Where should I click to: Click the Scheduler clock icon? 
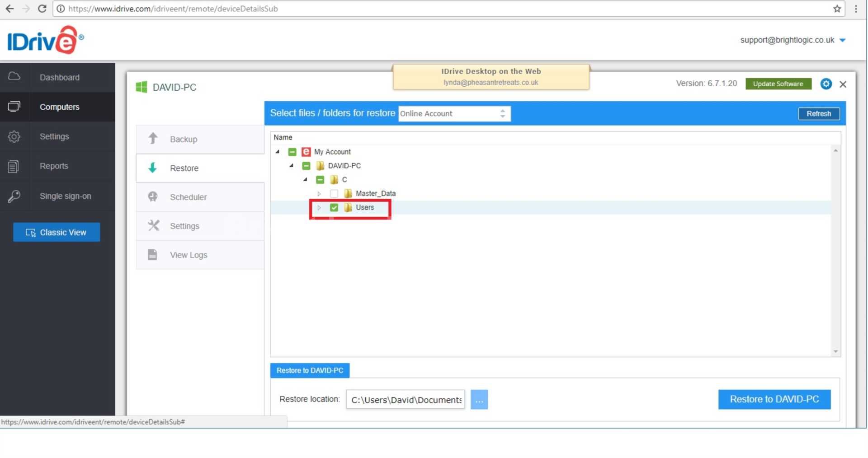[153, 197]
